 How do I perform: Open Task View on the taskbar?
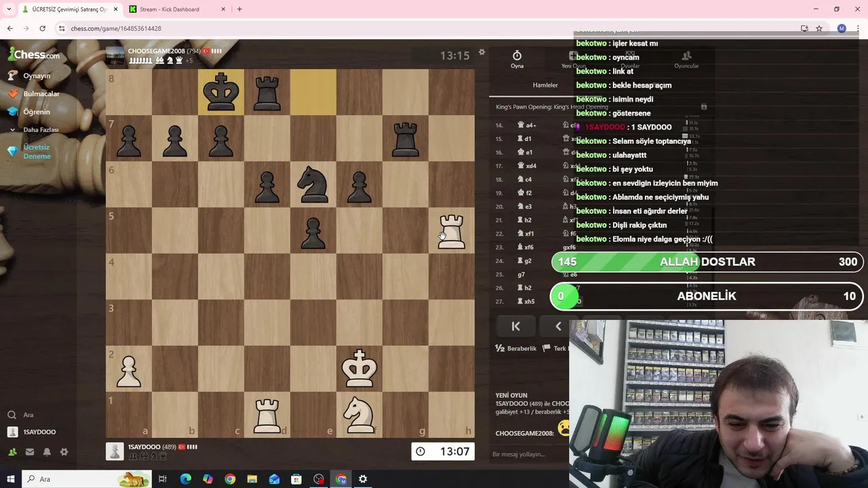tap(163, 479)
